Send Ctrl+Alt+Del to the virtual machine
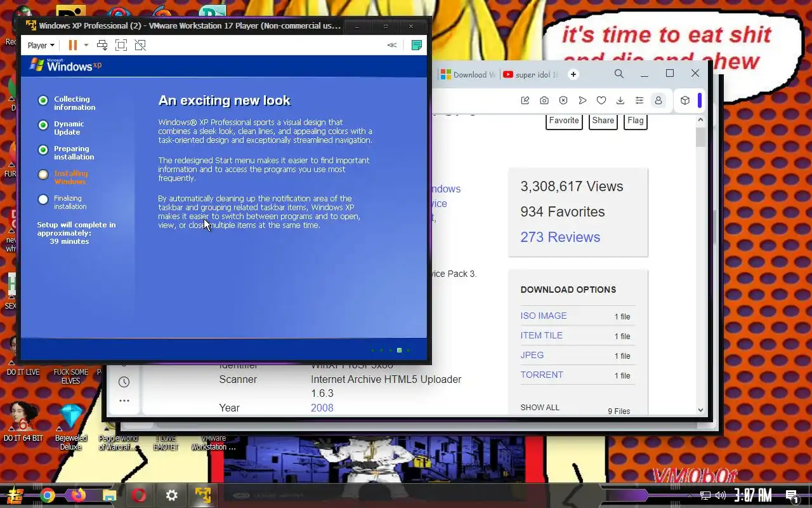The width and height of the screenshot is (812, 508). [x=102, y=45]
